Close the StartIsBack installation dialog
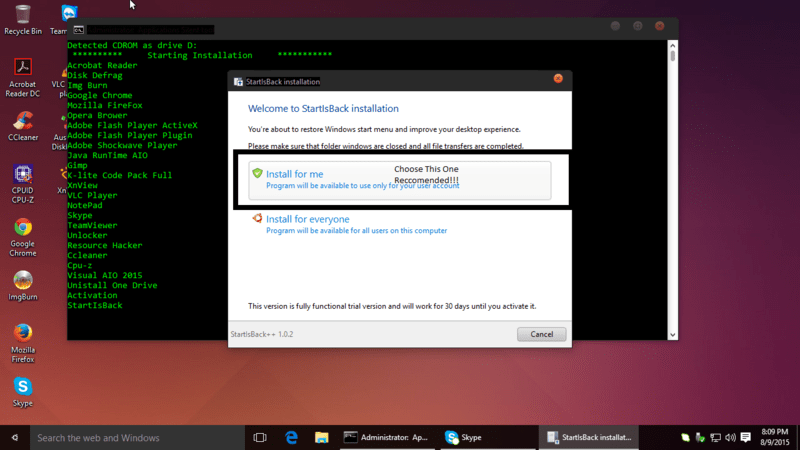The image size is (800, 450). pyautogui.click(x=558, y=79)
